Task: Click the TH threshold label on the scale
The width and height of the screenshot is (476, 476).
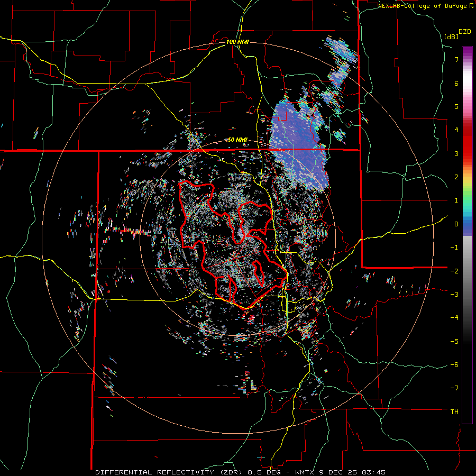Action: [454, 412]
